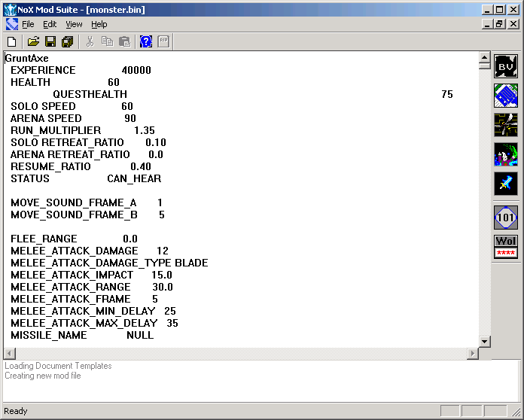Open the File menu
Screen dimensions: 524x420
coord(28,24)
